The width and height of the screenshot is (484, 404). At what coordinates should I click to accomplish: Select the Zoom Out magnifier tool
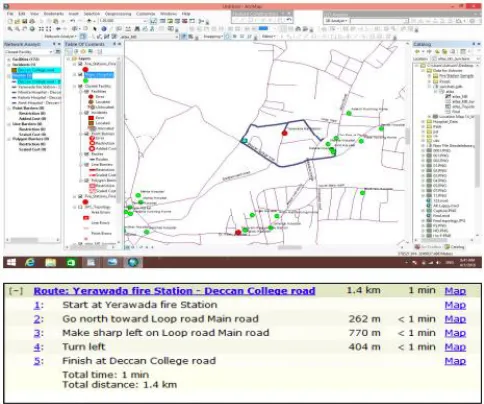point(17,29)
